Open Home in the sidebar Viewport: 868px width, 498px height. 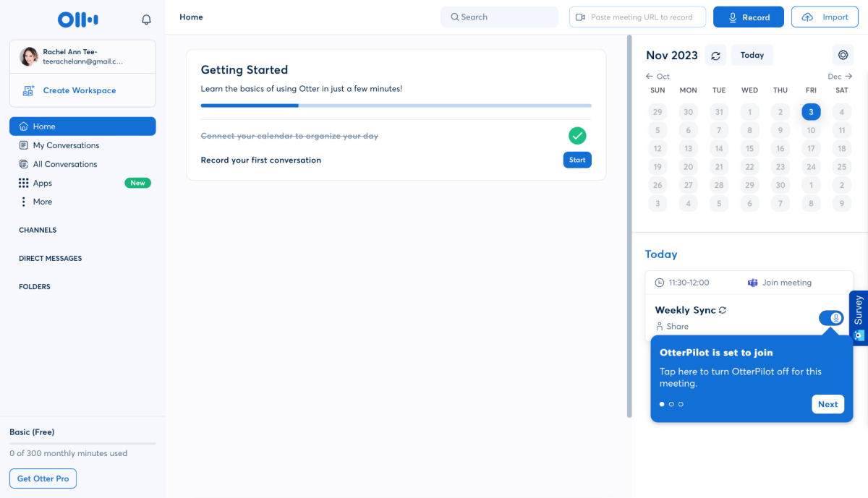click(x=82, y=126)
